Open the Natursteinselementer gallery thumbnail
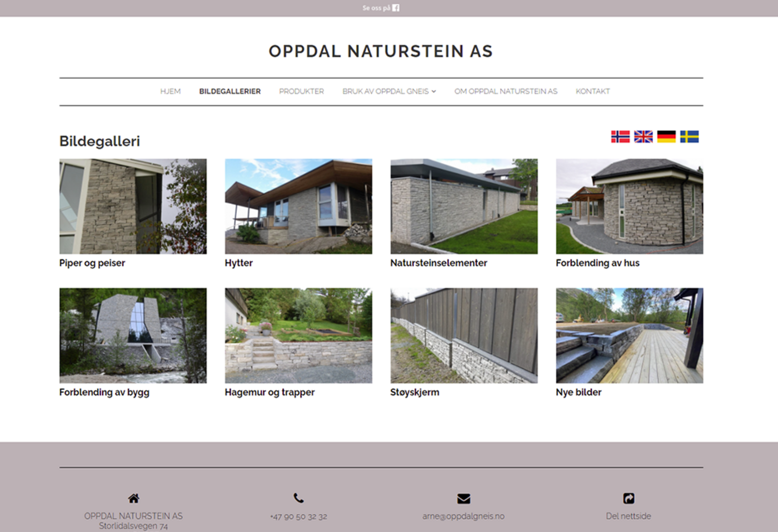 (464, 207)
